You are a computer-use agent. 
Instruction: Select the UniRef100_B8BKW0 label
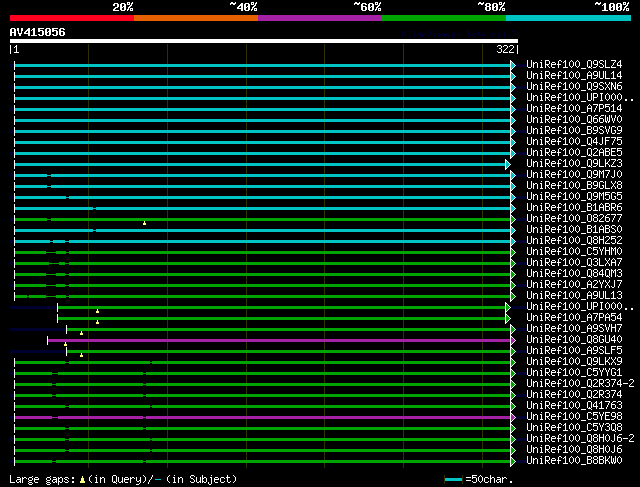pyautogui.click(x=574, y=461)
